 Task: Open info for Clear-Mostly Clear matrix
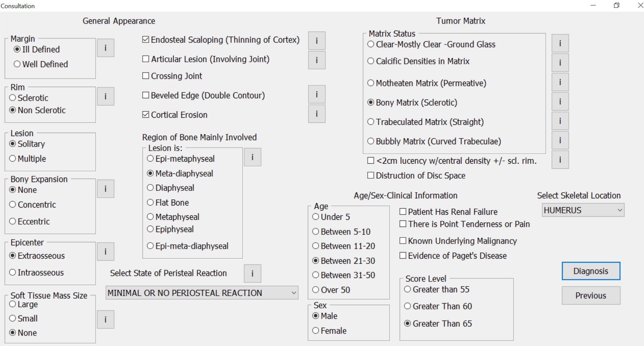click(560, 43)
